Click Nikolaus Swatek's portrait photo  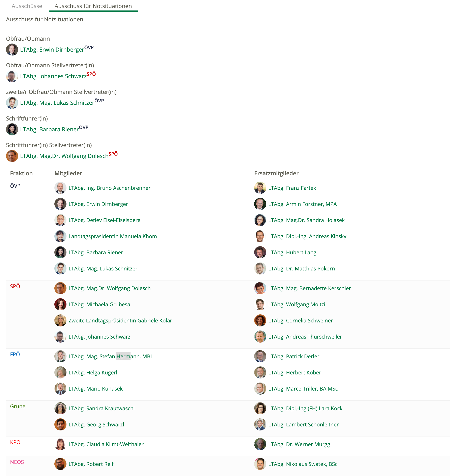pos(260,464)
